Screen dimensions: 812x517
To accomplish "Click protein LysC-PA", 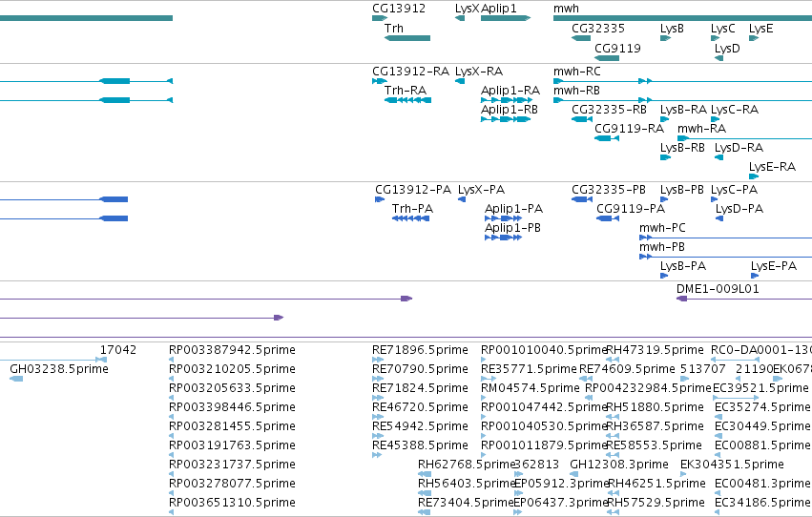I will coord(735,190).
